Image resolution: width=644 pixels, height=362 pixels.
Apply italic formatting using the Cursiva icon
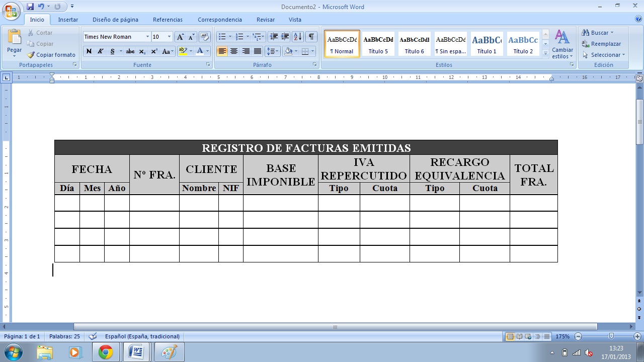(x=100, y=51)
